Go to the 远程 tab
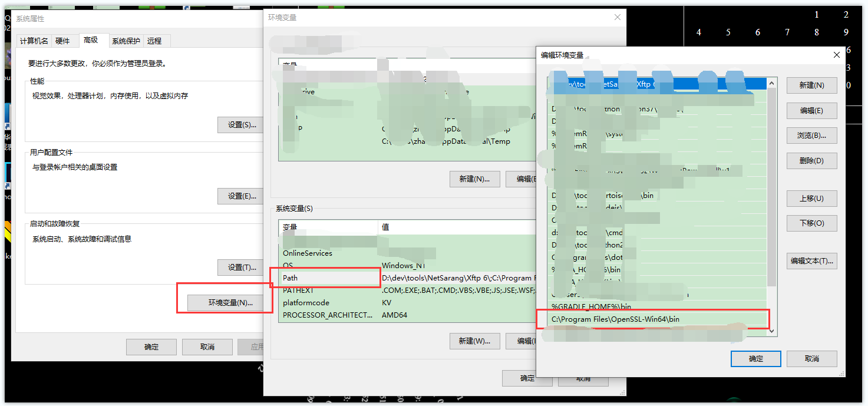This screenshot has width=868, height=406. [x=154, y=41]
